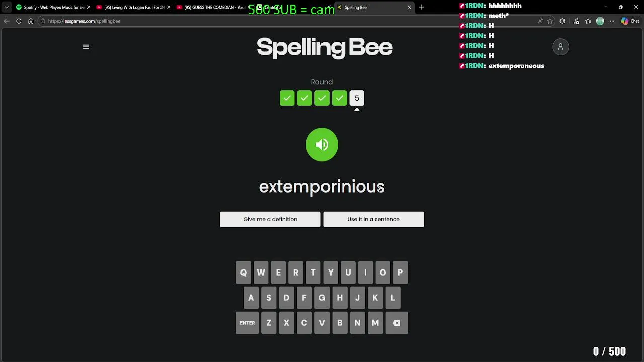Viewport: 644px width, 362px height.
Task: Tap the J key
Action: tap(357, 298)
